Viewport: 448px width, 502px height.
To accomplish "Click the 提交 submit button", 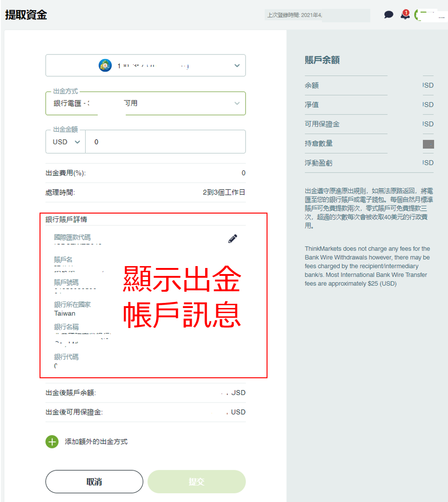I will pos(197,482).
